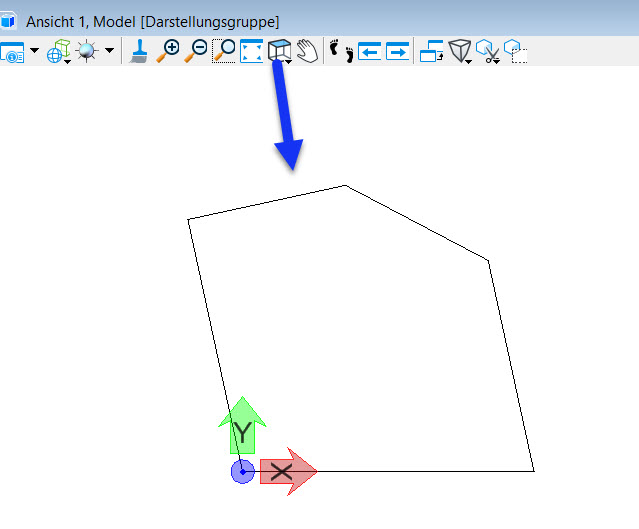The image size is (639, 529).
Task: Activate the Walk footprints tool
Action: (x=342, y=51)
